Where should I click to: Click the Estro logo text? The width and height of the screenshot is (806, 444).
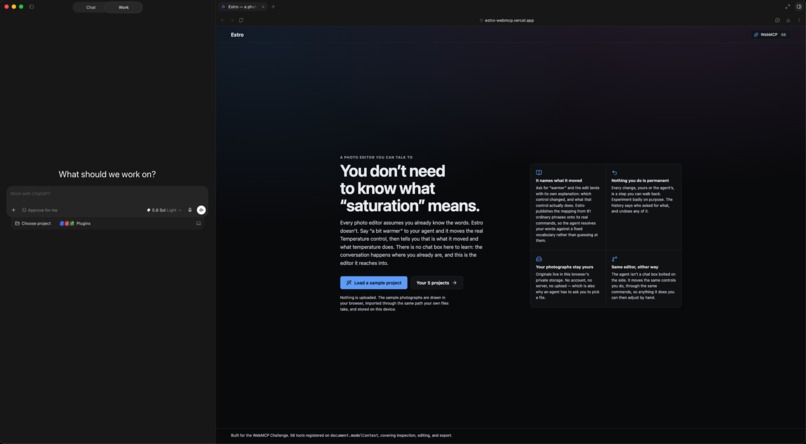click(x=237, y=35)
